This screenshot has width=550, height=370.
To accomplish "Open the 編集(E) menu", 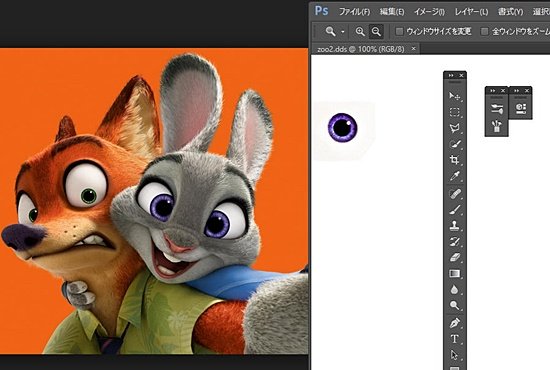I will click(x=392, y=12).
